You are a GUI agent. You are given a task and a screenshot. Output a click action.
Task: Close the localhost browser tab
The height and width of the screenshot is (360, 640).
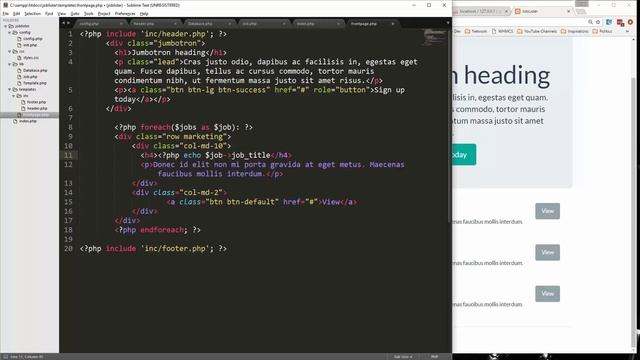506,11
